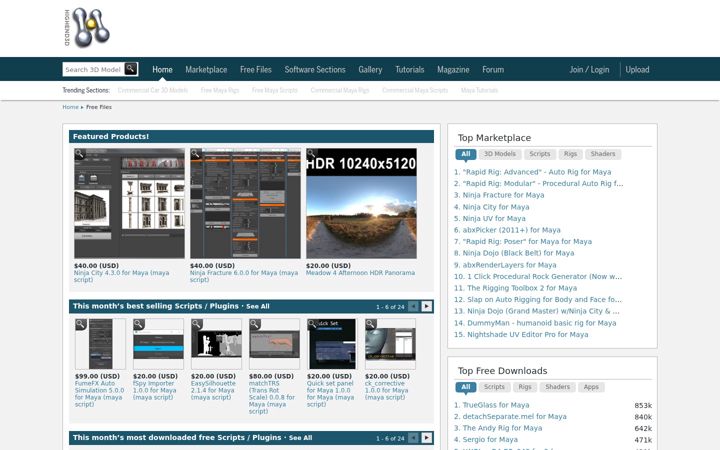Screen dimensions: 720x450
Task: Open the Software Sections menu
Action: [x=315, y=69]
